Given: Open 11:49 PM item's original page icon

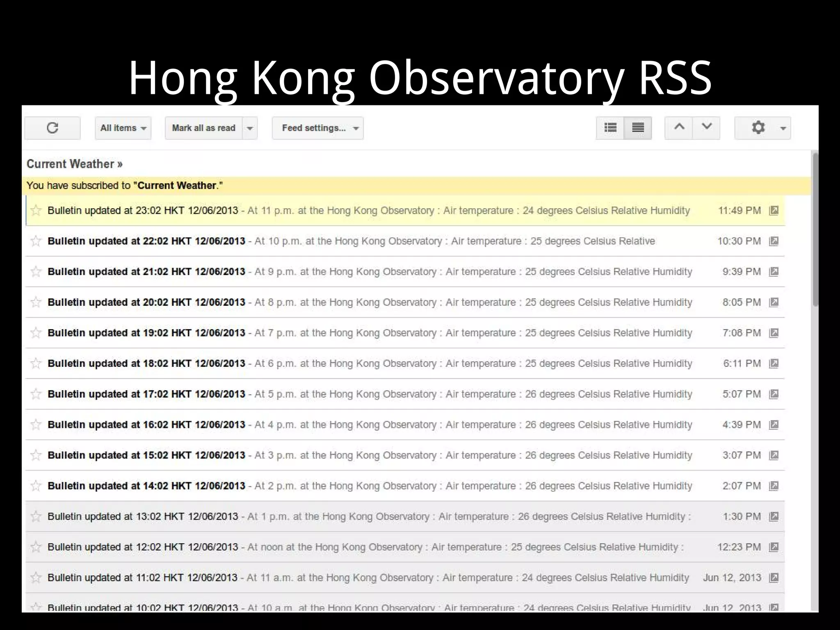Looking at the screenshot, I should point(774,210).
